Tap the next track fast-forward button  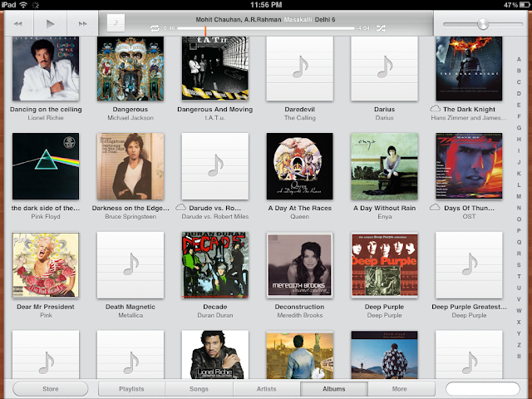click(x=82, y=24)
